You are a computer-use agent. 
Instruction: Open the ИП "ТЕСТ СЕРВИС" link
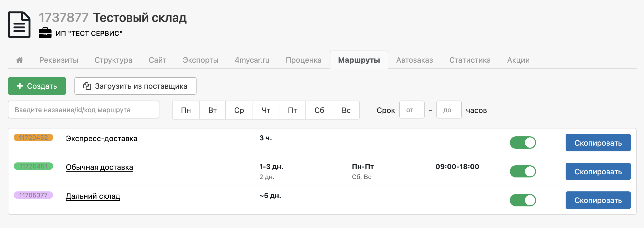tap(89, 33)
